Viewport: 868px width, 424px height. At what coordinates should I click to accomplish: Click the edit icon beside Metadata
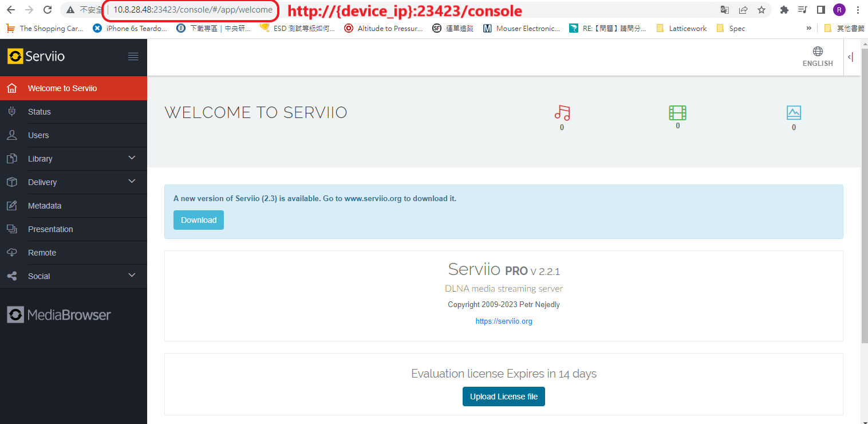coord(12,206)
